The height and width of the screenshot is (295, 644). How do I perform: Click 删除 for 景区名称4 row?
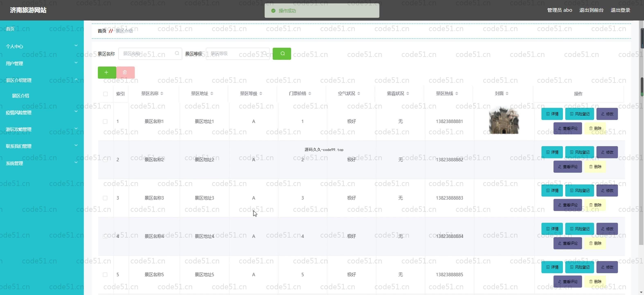[595, 243]
